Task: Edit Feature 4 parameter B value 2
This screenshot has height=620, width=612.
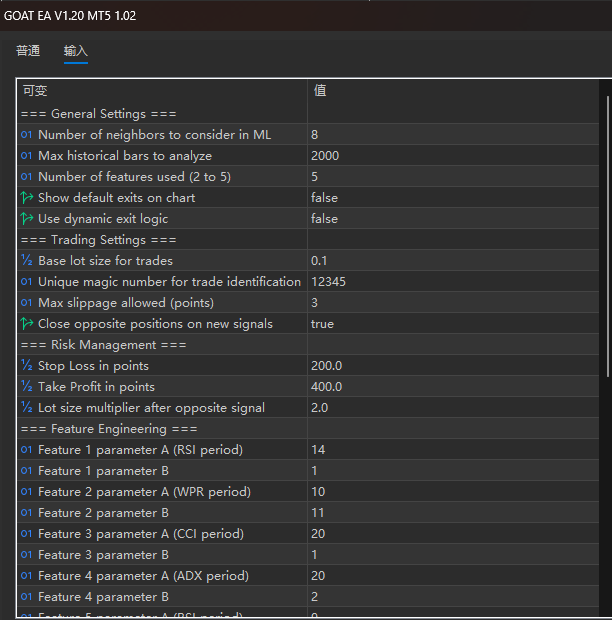Action: [453, 596]
